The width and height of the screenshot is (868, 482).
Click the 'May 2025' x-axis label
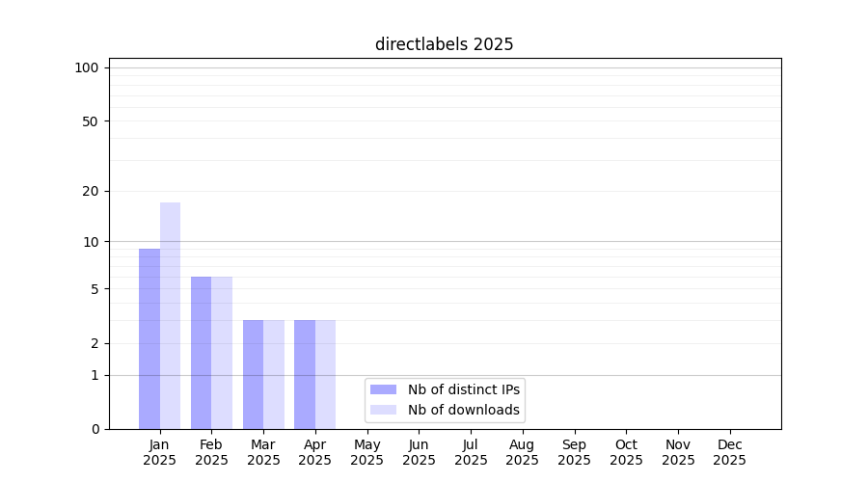[367, 452]
